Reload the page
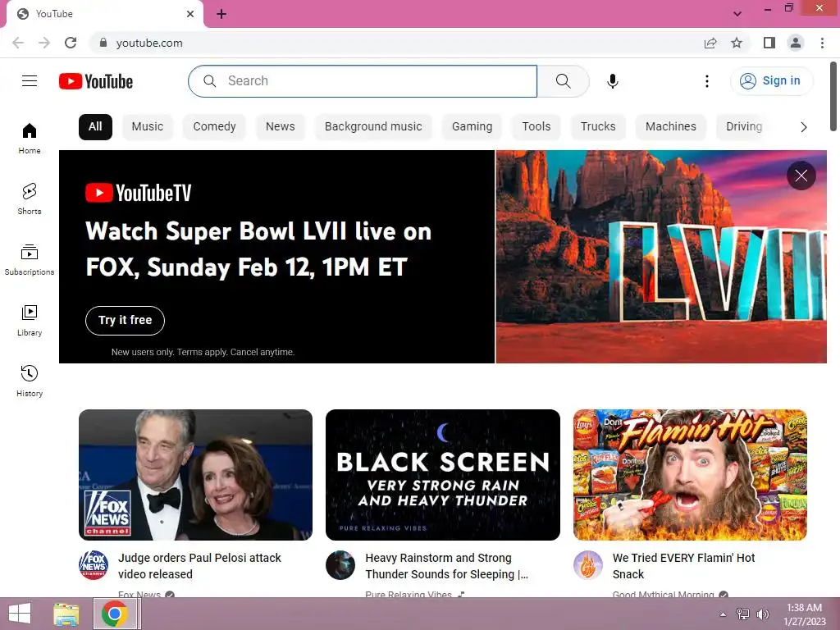The height and width of the screenshot is (630, 840). [x=71, y=43]
